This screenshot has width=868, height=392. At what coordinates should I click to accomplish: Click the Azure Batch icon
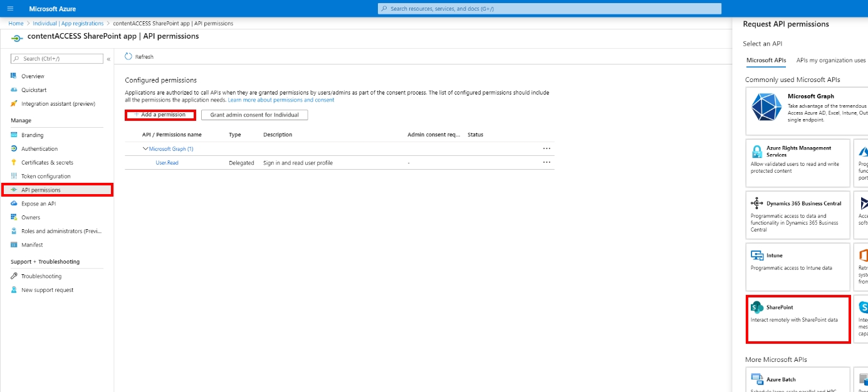pyautogui.click(x=756, y=379)
